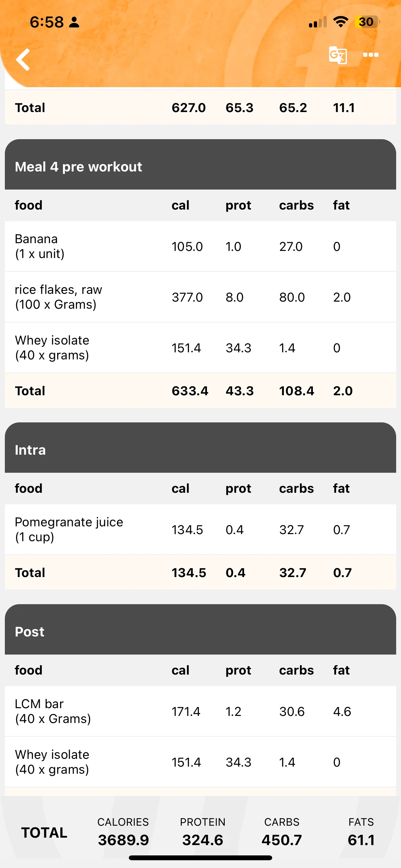Screen dimensions: 401x868
Task: Tap the total PROTEIN 324.6 summary
Action: [x=202, y=832]
